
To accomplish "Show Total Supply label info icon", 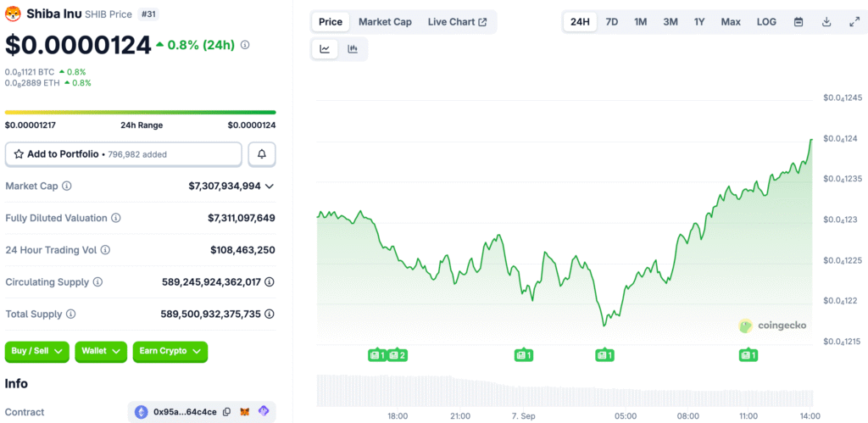I will point(70,314).
